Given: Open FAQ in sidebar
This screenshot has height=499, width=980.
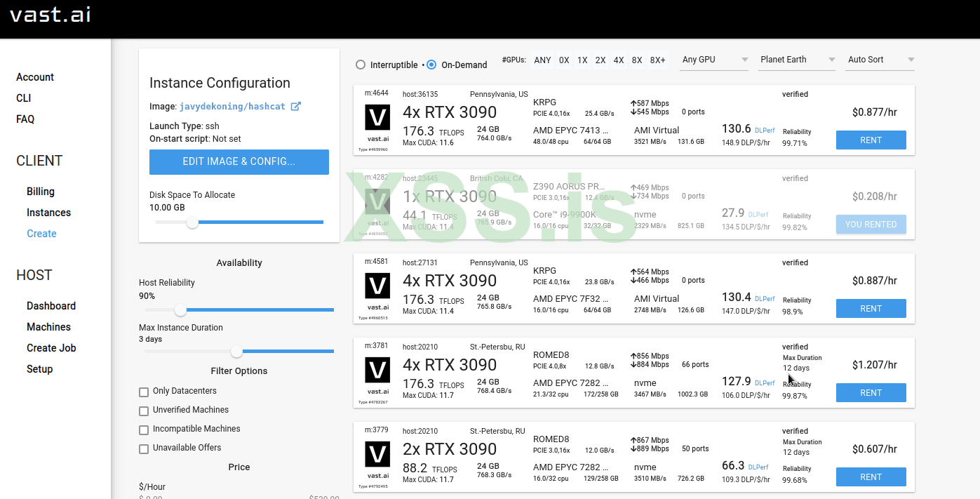Looking at the screenshot, I should pyautogui.click(x=25, y=119).
